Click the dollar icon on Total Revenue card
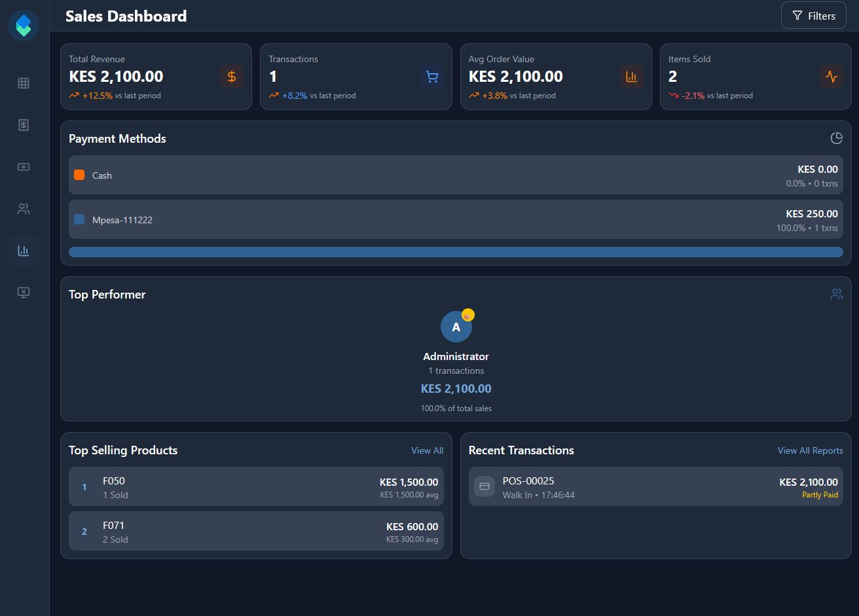The height and width of the screenshot is (616, 859). click(x=232, y=77)
